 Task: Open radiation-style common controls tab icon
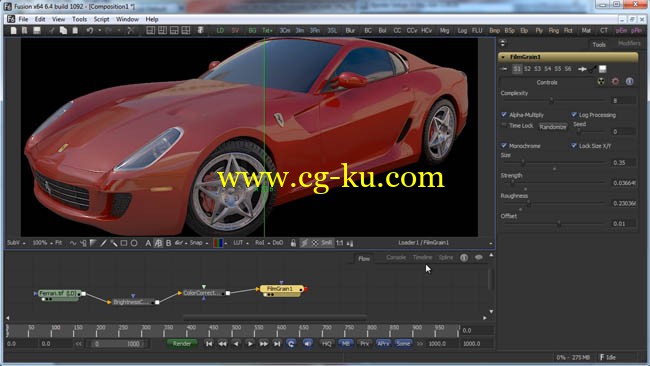(601, 82)
